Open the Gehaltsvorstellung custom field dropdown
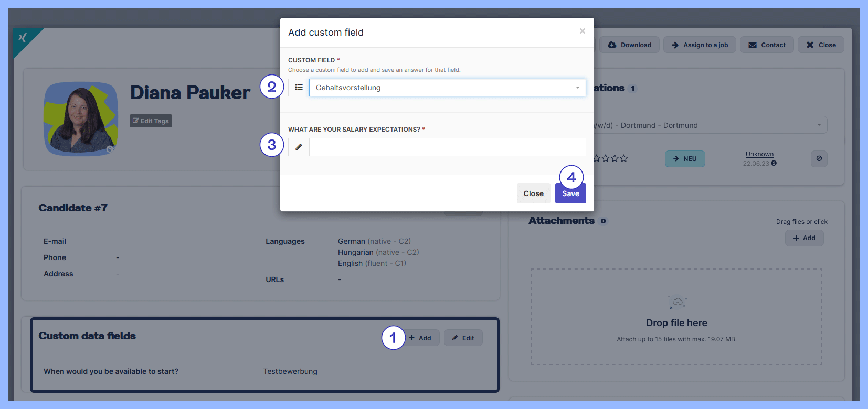This screenshot has height=409, width=868. click(x=447, y=88)
